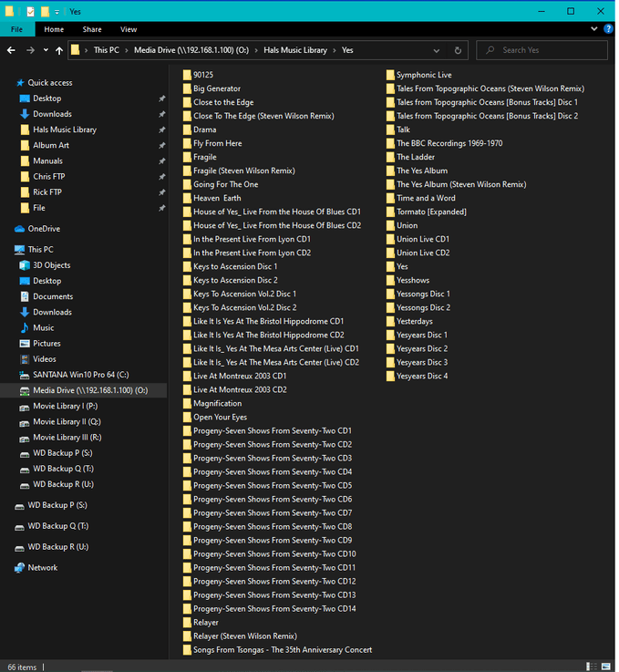619x672 pixels.
Task: Select the Talk folder
Action: click(x=403, y=129)
